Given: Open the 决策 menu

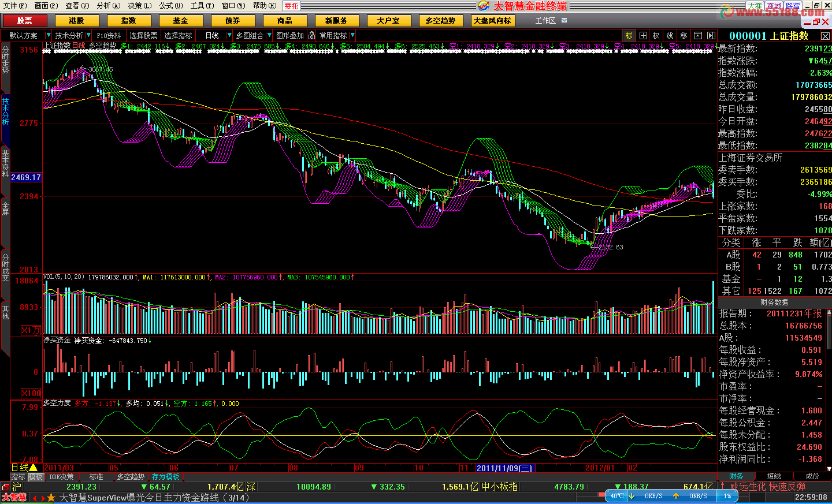Looking at the screenshot, I should coord(139,6).
